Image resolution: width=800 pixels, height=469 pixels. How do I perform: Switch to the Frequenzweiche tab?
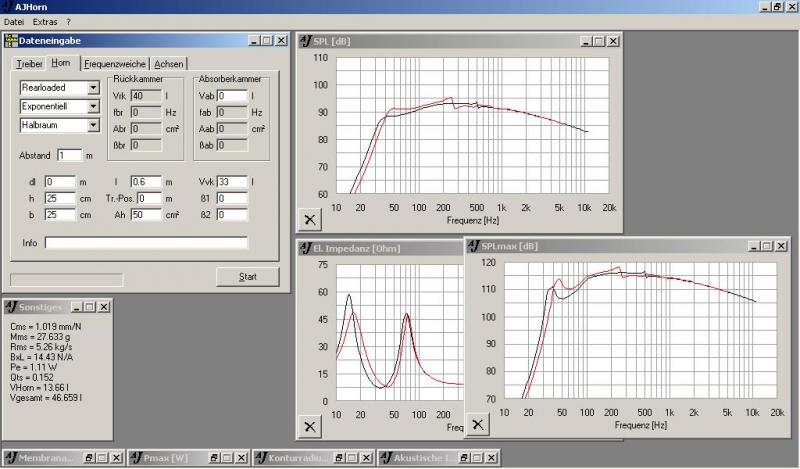click(x=115, y=64)
